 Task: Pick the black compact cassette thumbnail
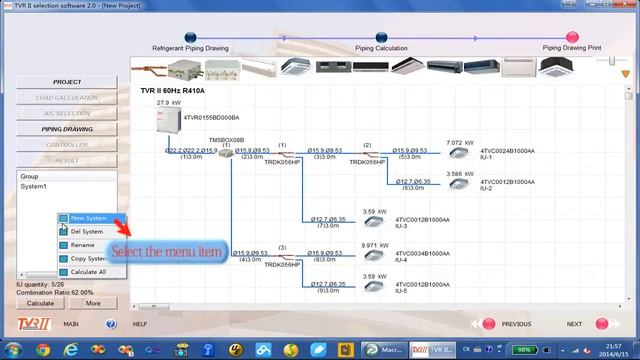pyautogui.click(x=556, y=67)
